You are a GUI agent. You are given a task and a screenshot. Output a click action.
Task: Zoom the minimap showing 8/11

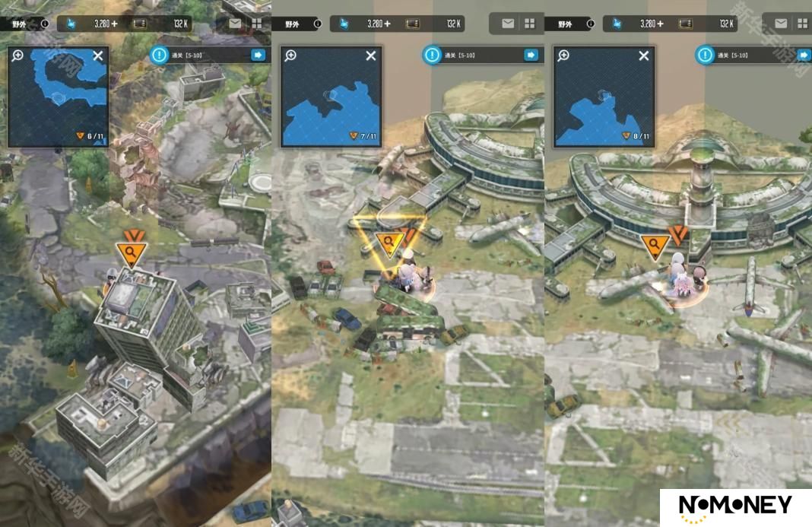click(x=563, y=56)
